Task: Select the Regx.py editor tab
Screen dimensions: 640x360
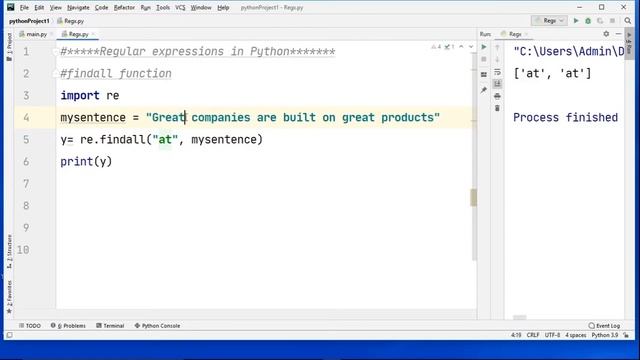Action: [78, 34]
